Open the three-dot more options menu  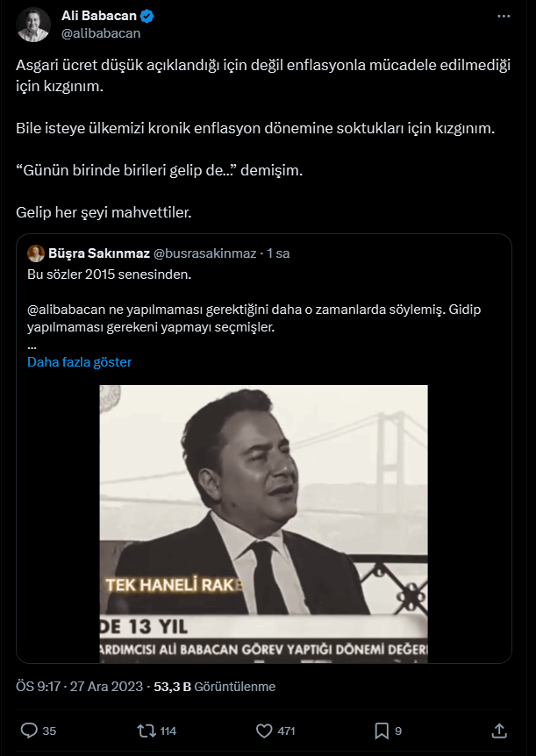pyautogui.click(x=504, y=16)
